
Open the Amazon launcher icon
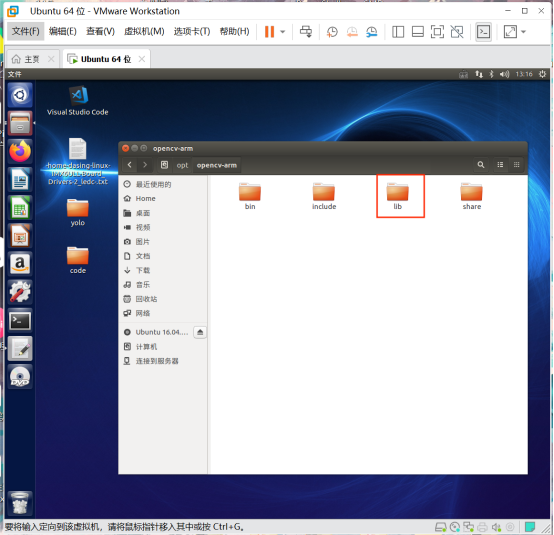(20, 264)
